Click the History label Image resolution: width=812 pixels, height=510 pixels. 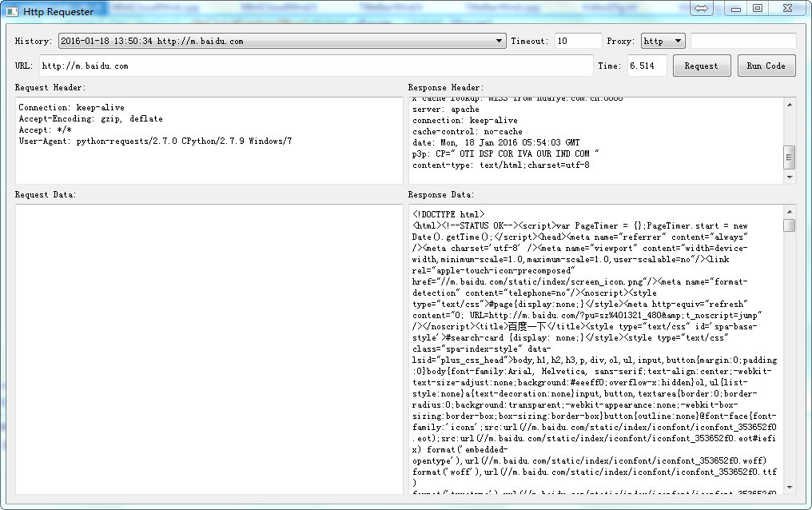coord(34,41)
